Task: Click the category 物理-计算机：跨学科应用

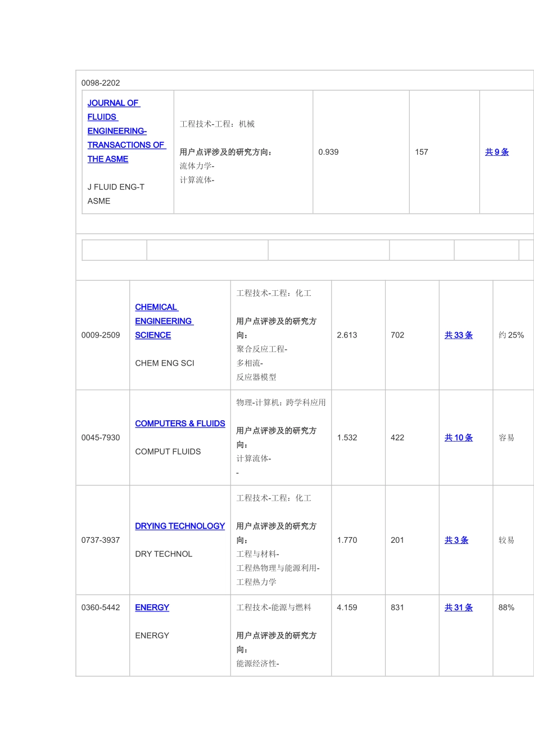Action: pyautogui.click(x=281, y=403)
